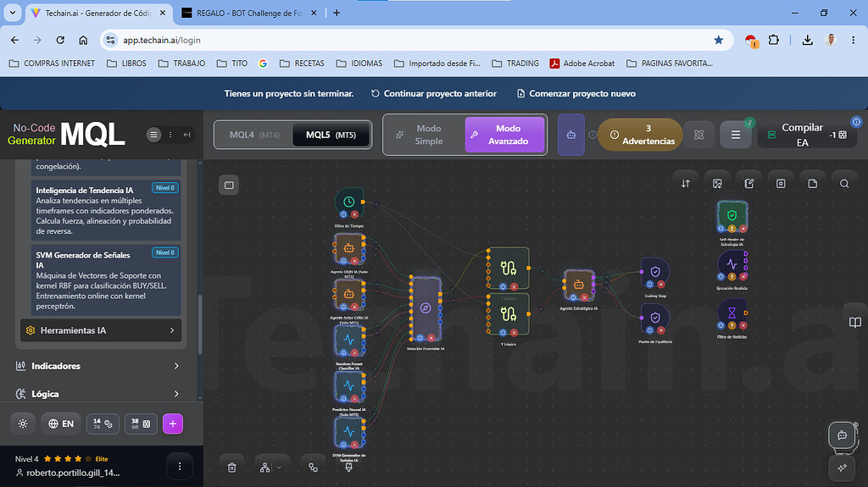Screen dimensions: 868x487
Task: Switch to MQL4 (MT4) platform
Action: click(x=254, y=135)
